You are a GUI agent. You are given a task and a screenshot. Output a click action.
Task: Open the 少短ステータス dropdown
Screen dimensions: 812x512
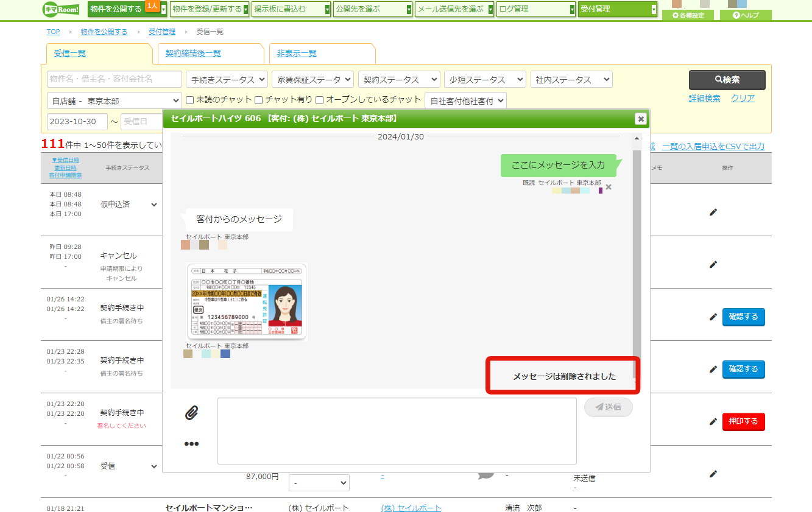point(485,80)
